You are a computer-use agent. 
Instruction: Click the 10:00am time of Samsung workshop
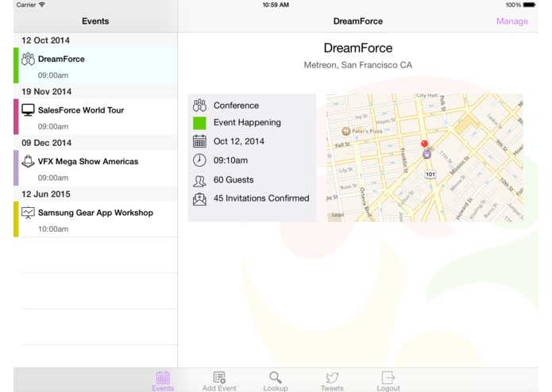[x=53, y=229]
